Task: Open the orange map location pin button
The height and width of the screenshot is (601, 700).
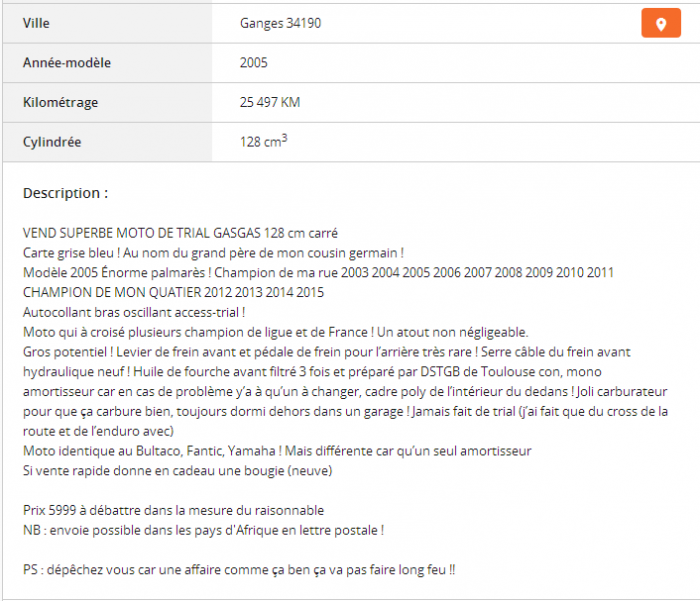Action: 661,23
